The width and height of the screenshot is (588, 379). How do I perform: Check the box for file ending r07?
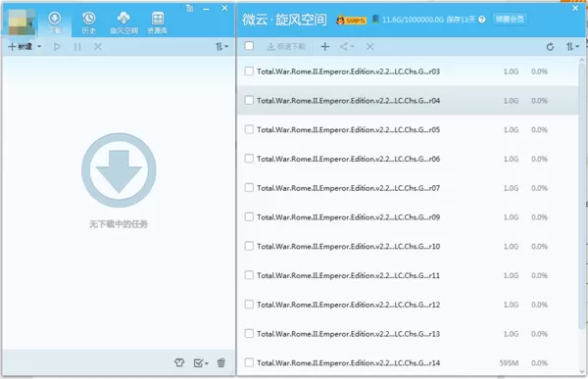click(x=249, y=187)
